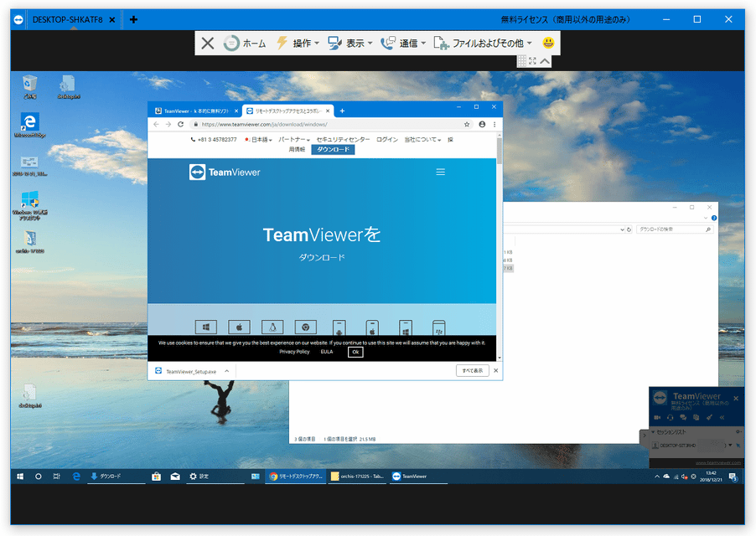Open Privacy Policy link in cookie bar
Viewport: 756px width, 536px height.
click(x=294, y=352)
